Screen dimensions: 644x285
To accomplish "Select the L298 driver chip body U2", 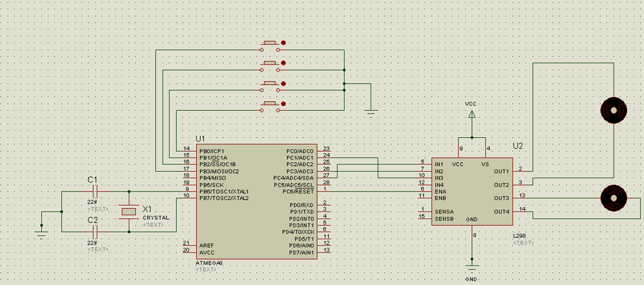I will point(472,191).
